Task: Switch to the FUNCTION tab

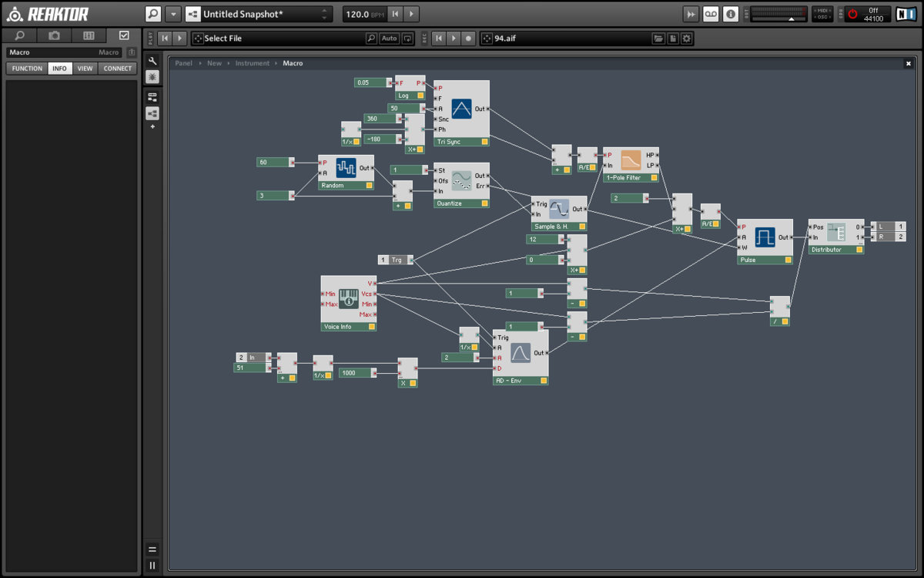Action: [x=27, y=69]
